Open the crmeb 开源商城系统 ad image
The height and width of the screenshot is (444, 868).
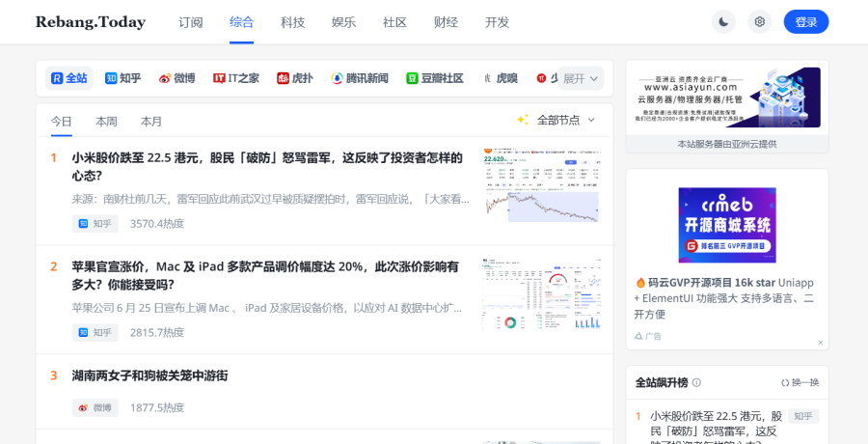727,225
